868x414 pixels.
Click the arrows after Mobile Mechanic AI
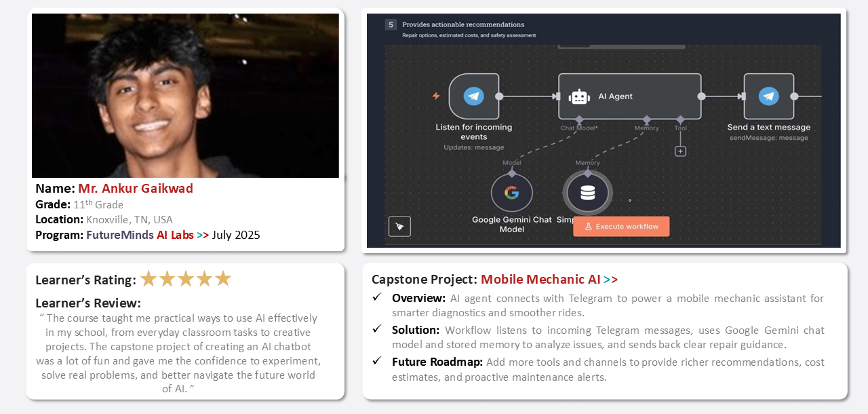pos(610,280)
